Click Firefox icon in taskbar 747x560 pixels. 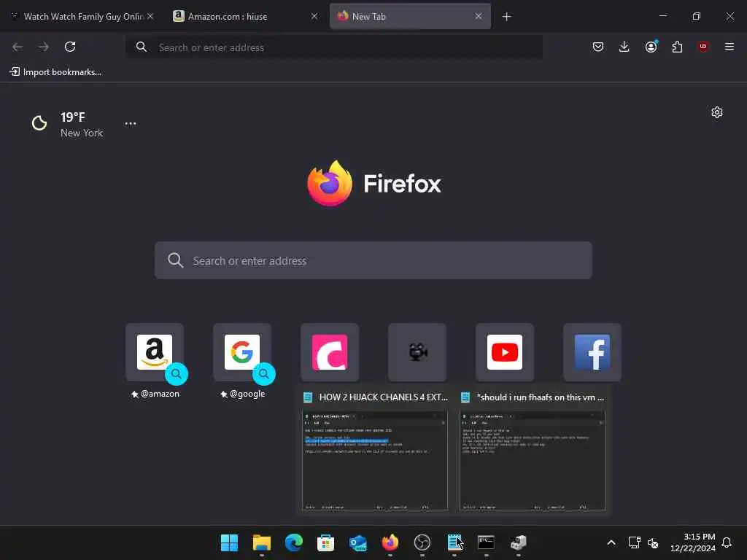point(390,542)
